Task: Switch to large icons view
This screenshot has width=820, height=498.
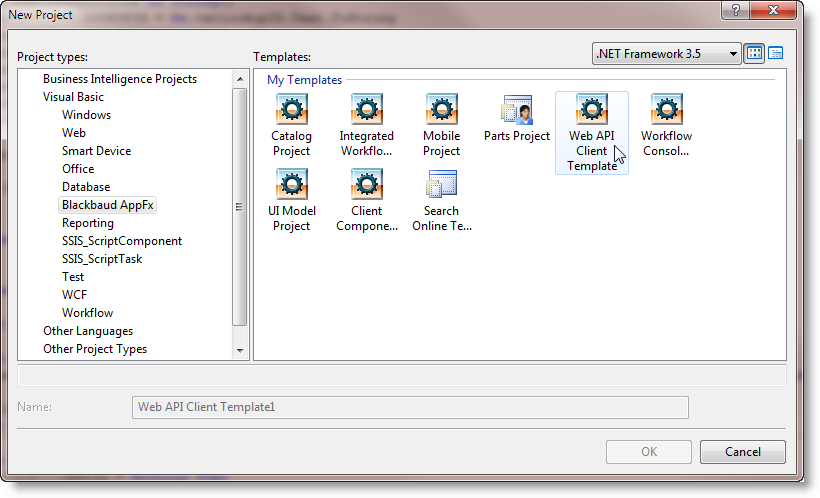Action: click(755, 53)
